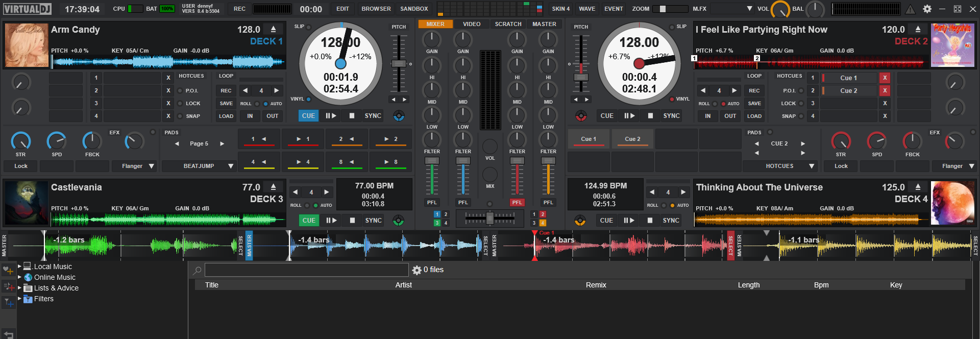Select the SANDBOX option
980x339 pixels.
click(x=414, y=9)
